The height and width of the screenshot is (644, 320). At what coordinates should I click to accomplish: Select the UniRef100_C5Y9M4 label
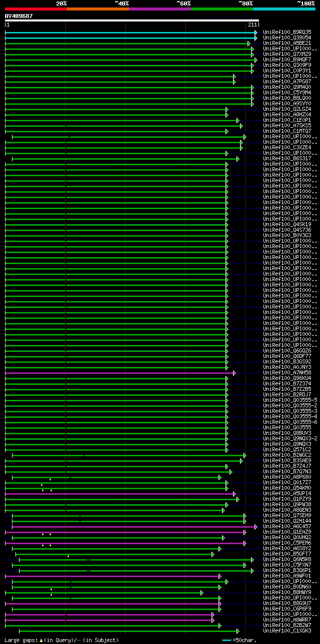point(287,92)
